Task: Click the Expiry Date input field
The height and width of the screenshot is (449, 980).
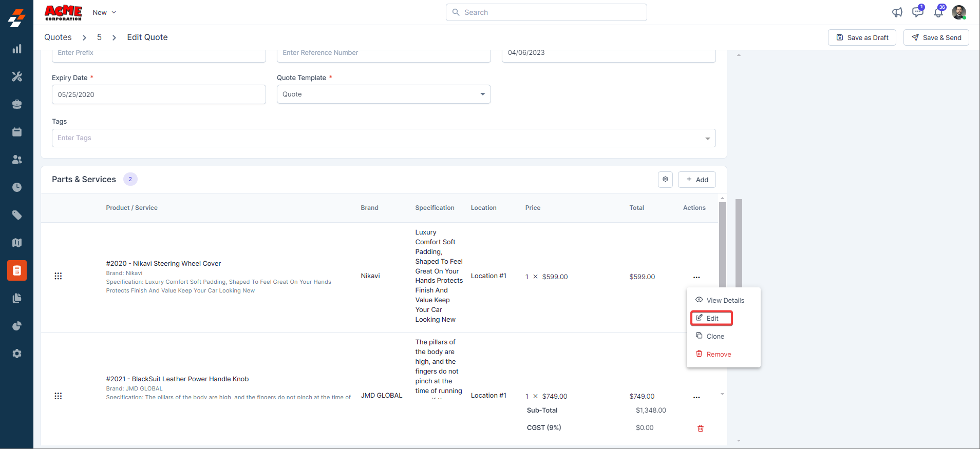Action: coord(159,94)
